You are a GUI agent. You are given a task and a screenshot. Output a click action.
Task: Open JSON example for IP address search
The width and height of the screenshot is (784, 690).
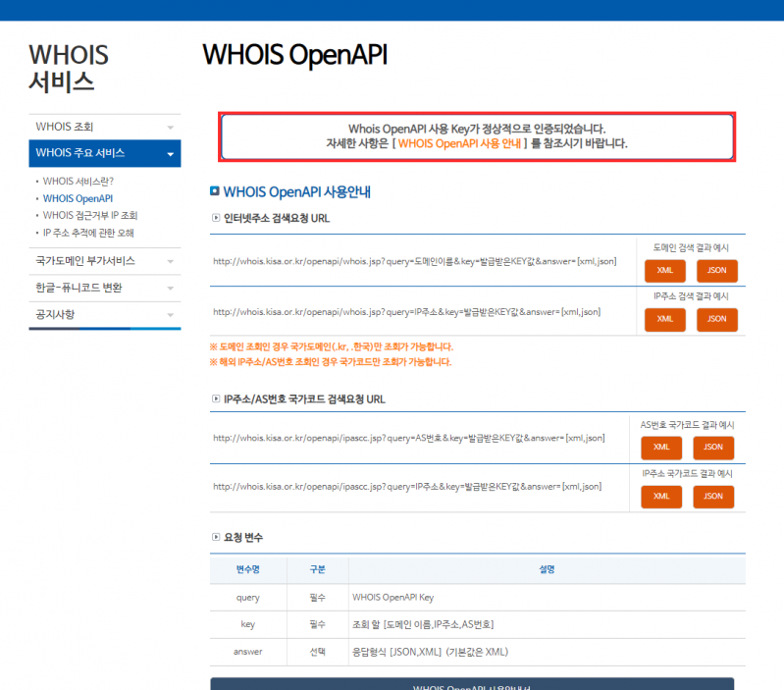pos(716,319)
